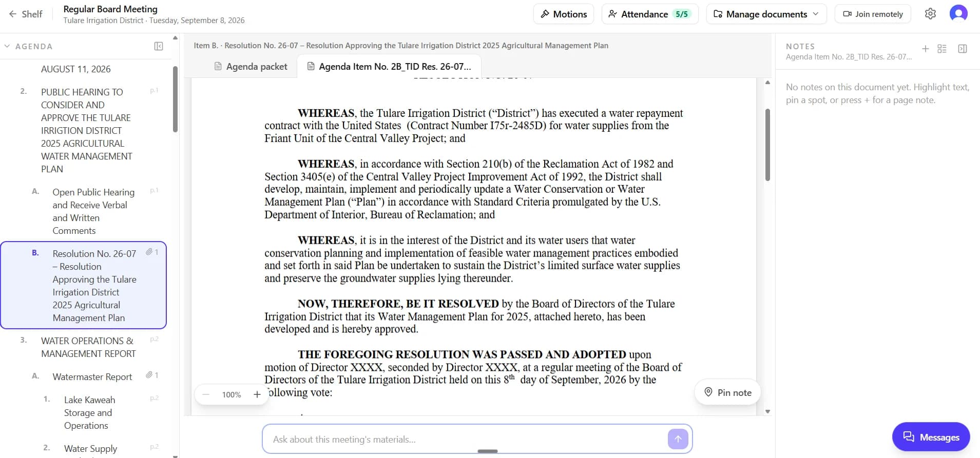This screenshot has height=458, width=980.
Task: Hide the agenda sidebar panel
Action: 159,46
